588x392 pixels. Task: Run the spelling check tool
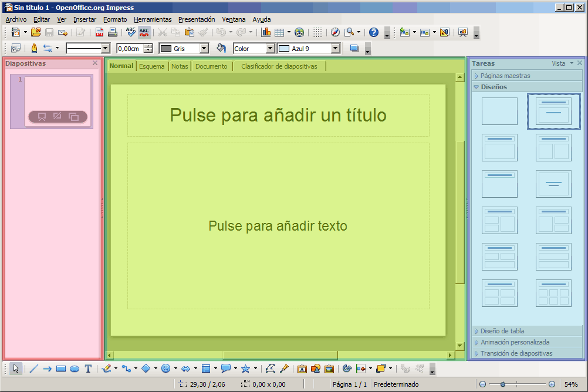[130, 32]
